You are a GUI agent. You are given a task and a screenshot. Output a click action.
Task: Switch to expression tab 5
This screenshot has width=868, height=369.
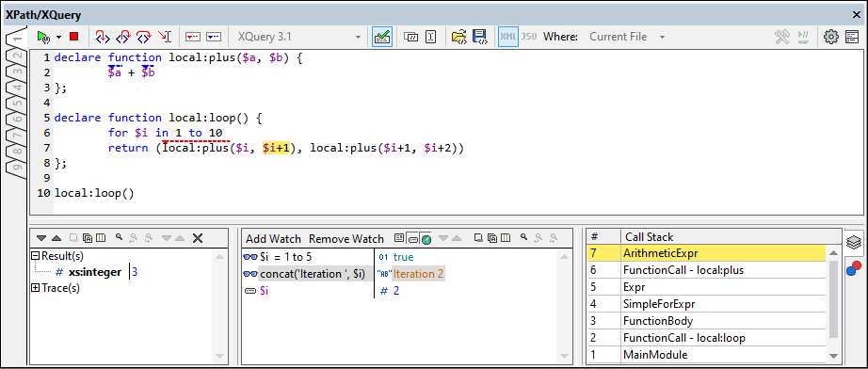[17, 104]
